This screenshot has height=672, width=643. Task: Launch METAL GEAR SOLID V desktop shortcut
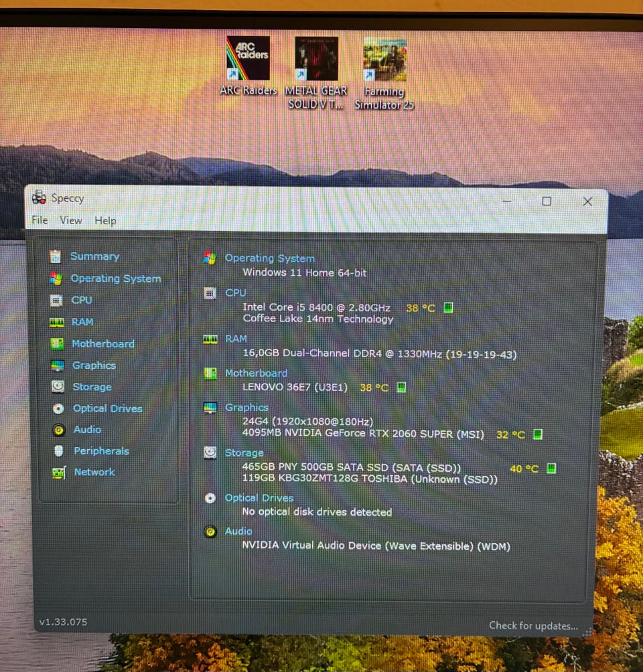click(316, 73)
